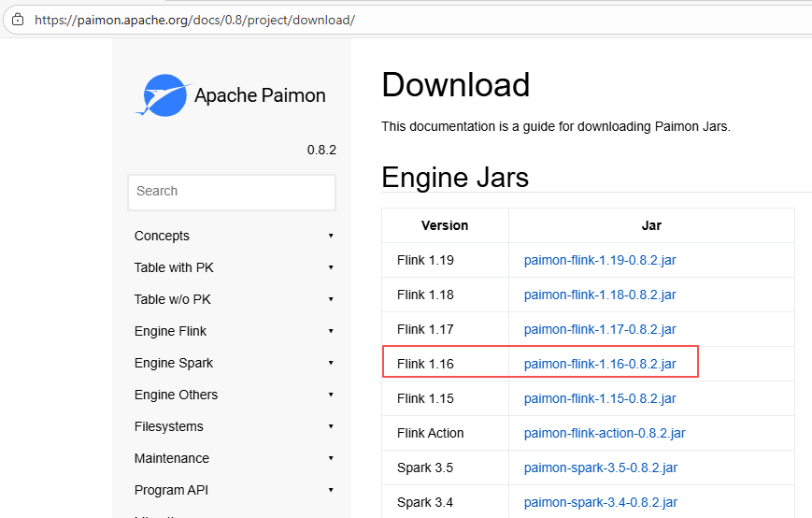
Task: Click the Apache Paimon logo icon
Action: pyautogui.click(x=164, y=95)
